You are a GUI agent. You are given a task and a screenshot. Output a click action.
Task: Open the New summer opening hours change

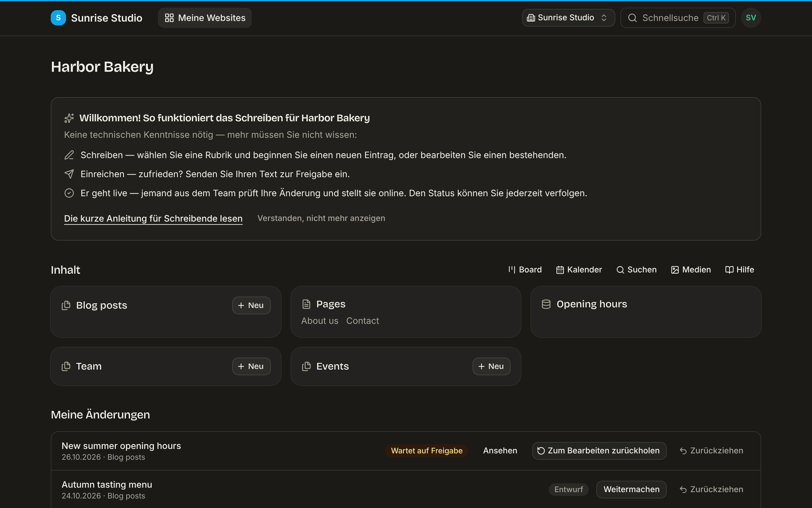[121, 446]
